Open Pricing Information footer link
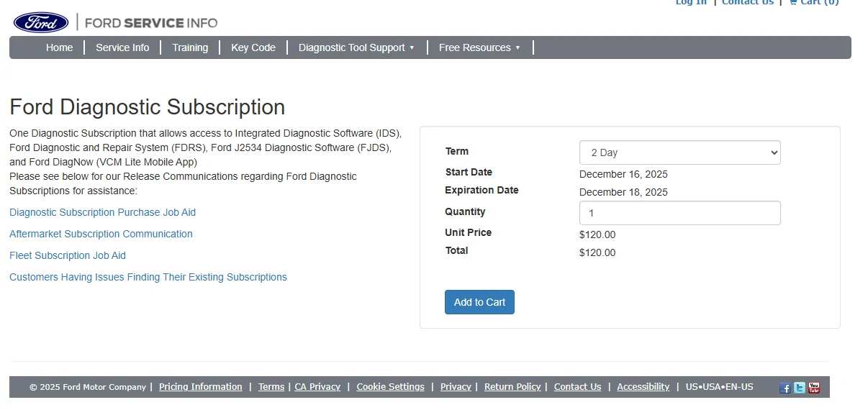Image resolution: width=868 pixels, height=410 pixels. pyautogui.click(x=201, y=387)
